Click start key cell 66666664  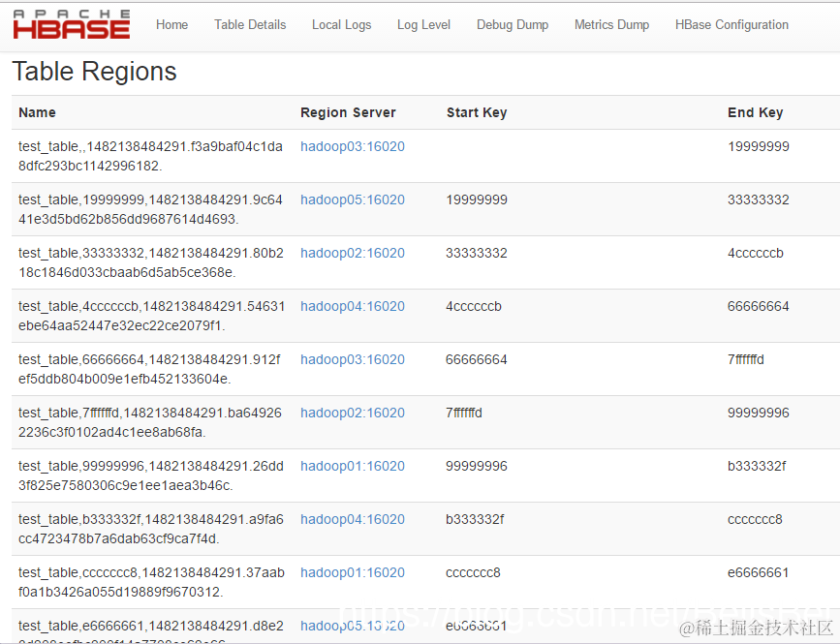click(477, 359)
